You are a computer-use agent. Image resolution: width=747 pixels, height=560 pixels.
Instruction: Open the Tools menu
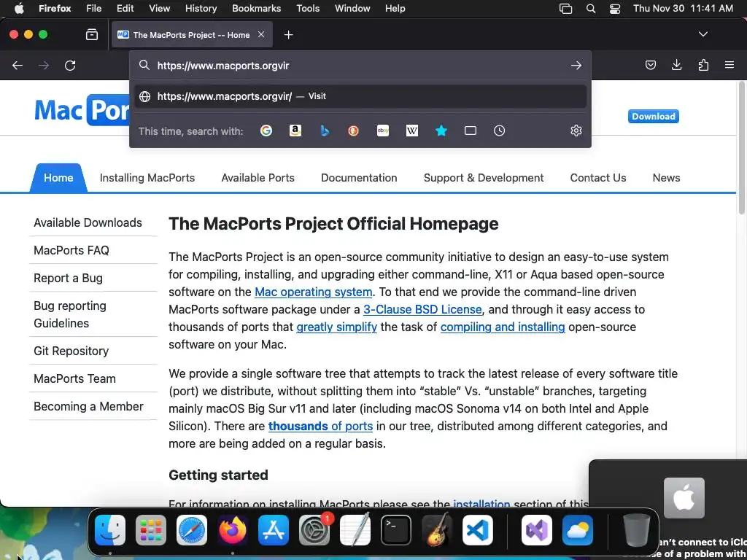click(x=308, y=9)
